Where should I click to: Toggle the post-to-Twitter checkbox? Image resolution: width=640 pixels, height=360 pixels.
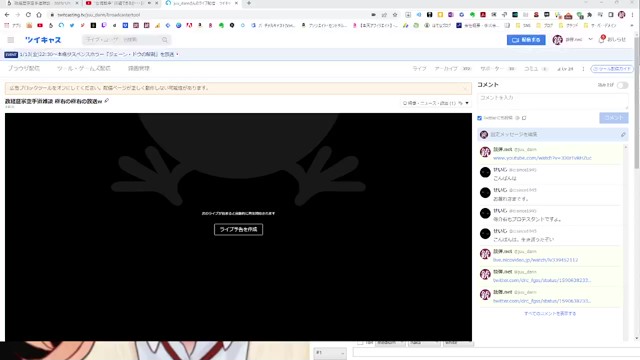[480, 118]
